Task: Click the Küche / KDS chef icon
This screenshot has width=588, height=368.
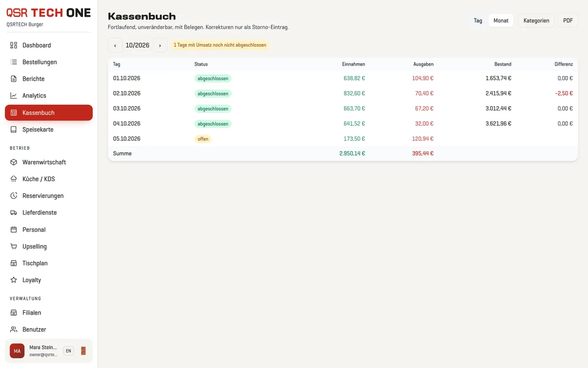Action: [x=14, y=179]
